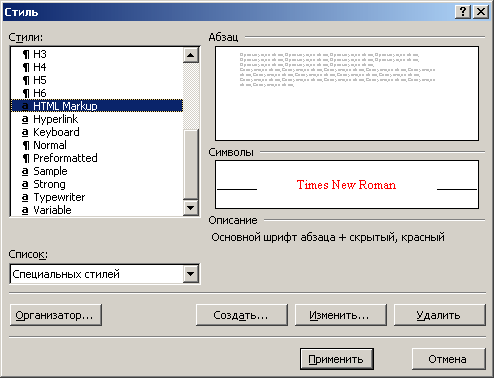Select the Preformatted style
The width and height of the screenshot is (494, 378).
point(97,158)
